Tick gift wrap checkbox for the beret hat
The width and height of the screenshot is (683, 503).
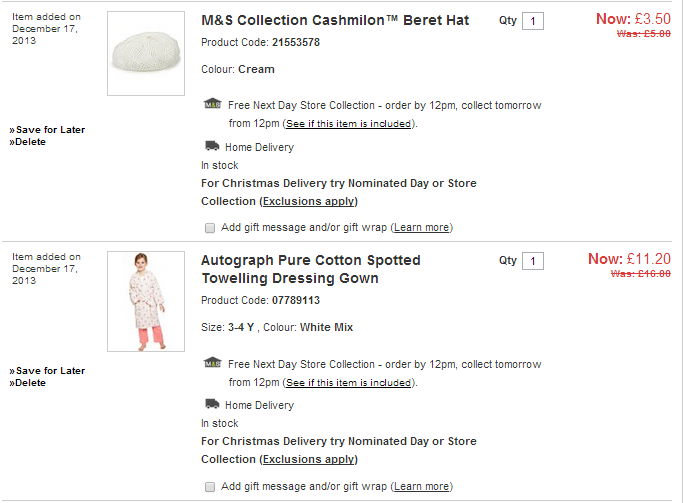tap(210, 227)
